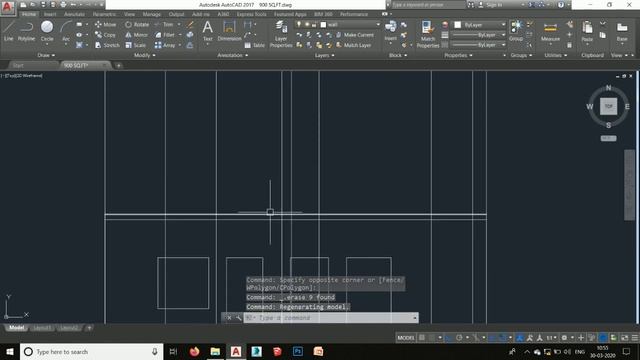Click the white layer color swatch beside 'wall'
The width and height of the screenshot is (640, 360).
click(323, 25)
